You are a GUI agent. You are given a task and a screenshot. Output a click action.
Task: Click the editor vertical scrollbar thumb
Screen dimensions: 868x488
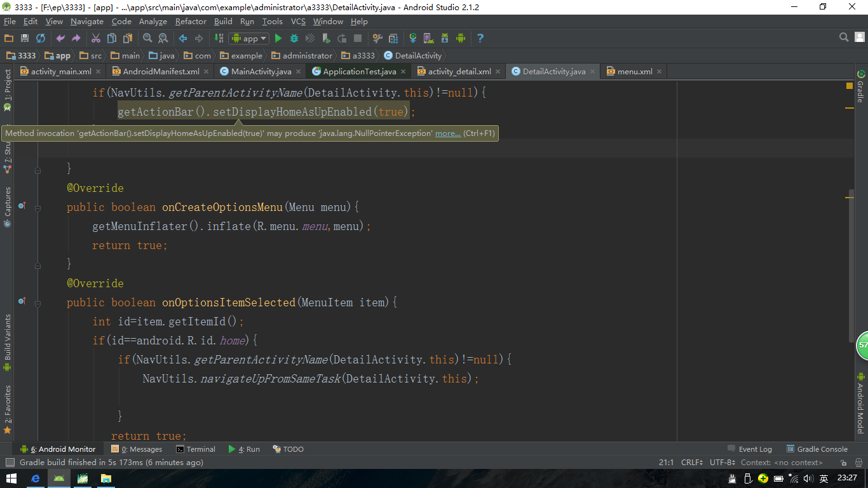pyautogui.click(x=852, y=265)
